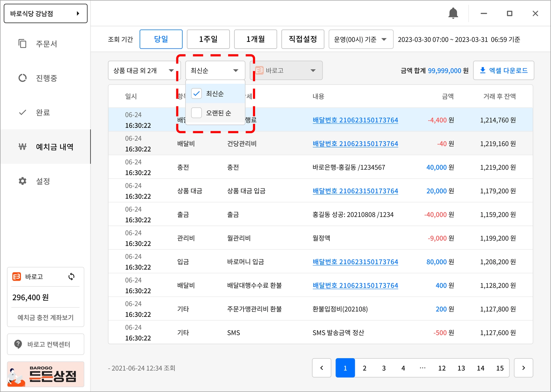Click the 설정 gear icon
This screenshot has width=551, height=392.
click(x=22, y=181)
